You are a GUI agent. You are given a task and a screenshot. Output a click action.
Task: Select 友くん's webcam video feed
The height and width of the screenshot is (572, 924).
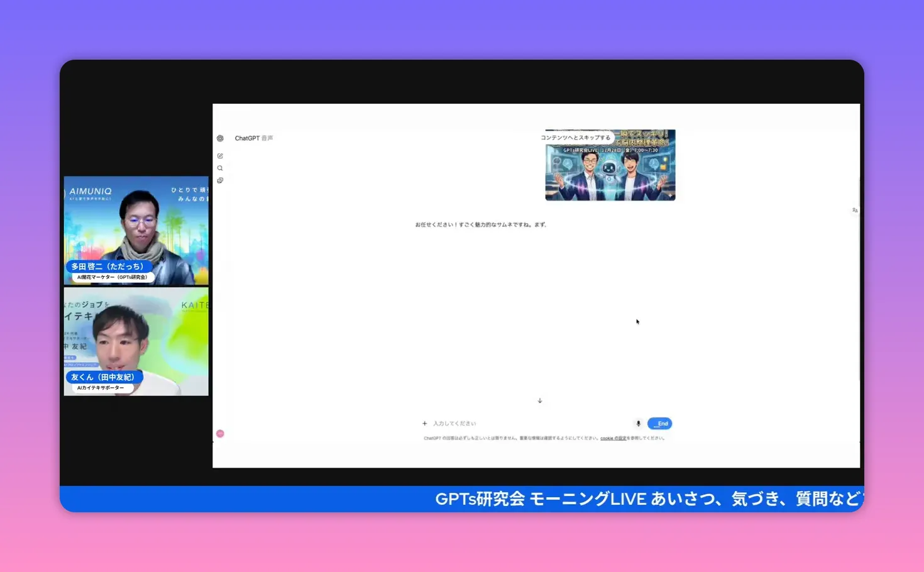tap(136, 341)
